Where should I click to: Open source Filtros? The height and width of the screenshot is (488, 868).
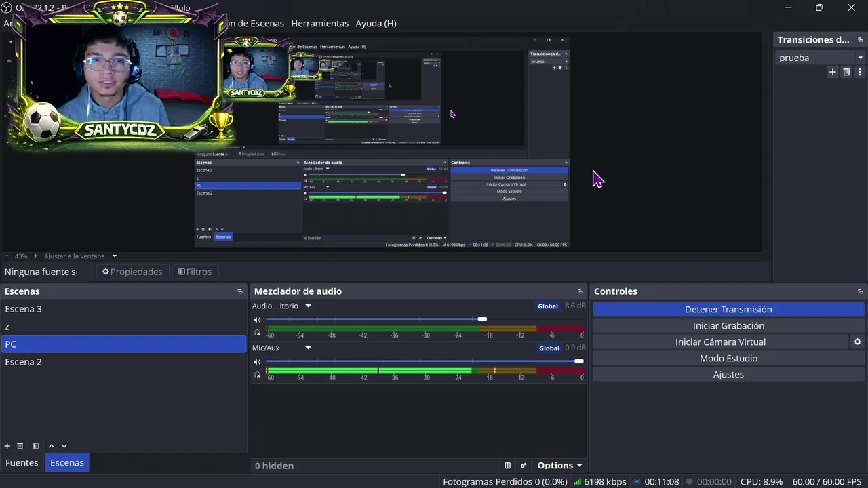click(195, 272)
